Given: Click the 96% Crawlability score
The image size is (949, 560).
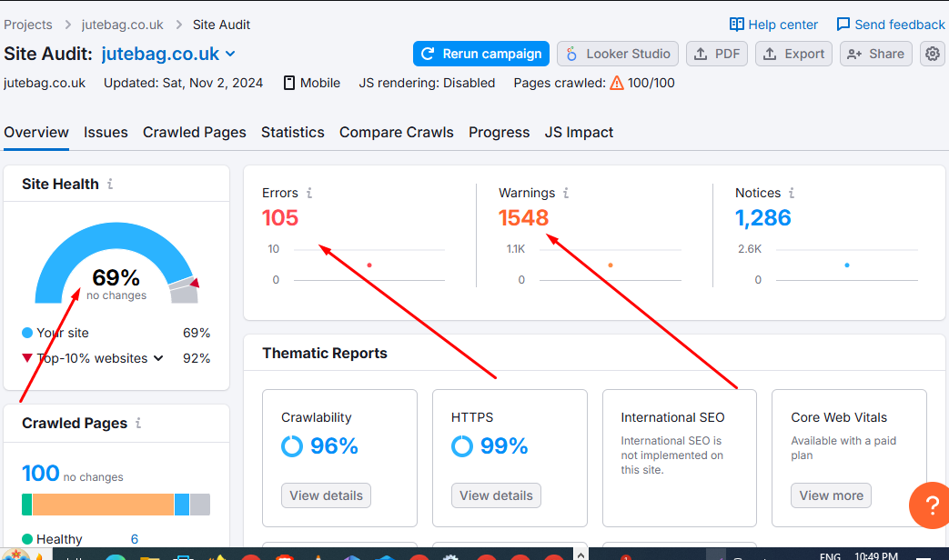Looking at the screenshot, I should [x=334, y=446].
